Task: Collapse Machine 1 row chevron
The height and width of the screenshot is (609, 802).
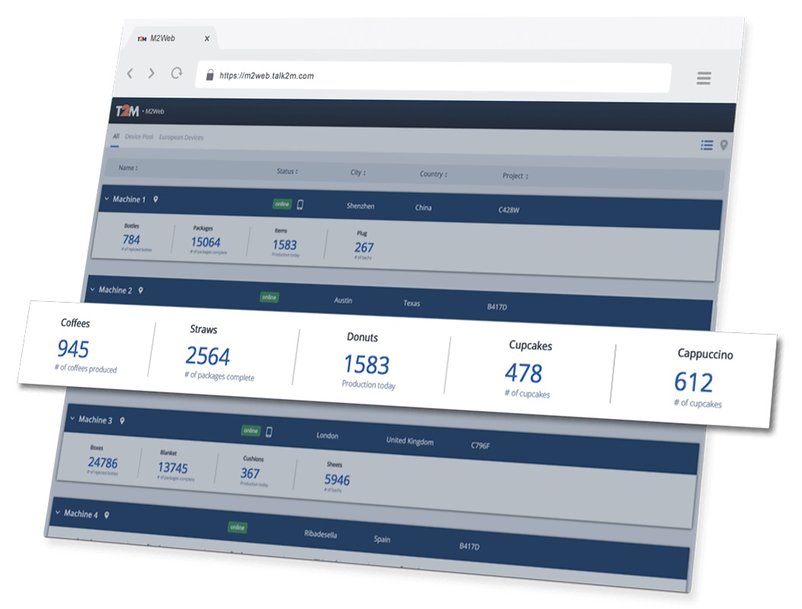Action: (107, 198)
